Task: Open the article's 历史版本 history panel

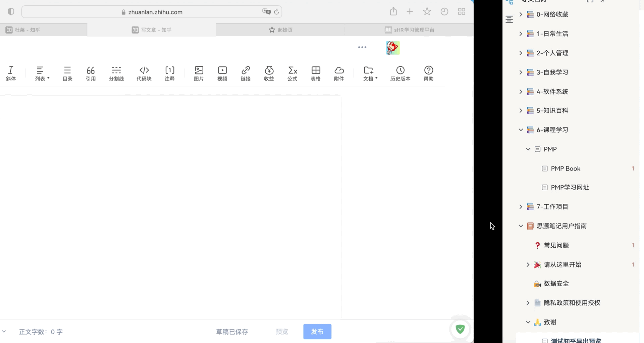Action: click(x=400, y=73)
